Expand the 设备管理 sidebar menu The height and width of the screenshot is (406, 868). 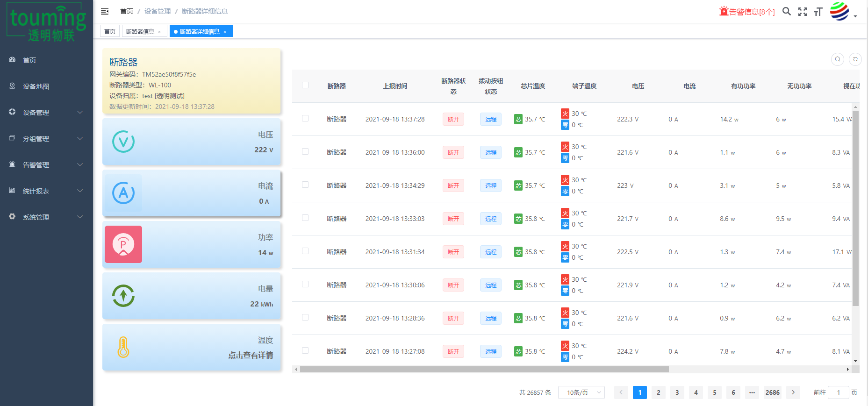[x=46, y=113]
